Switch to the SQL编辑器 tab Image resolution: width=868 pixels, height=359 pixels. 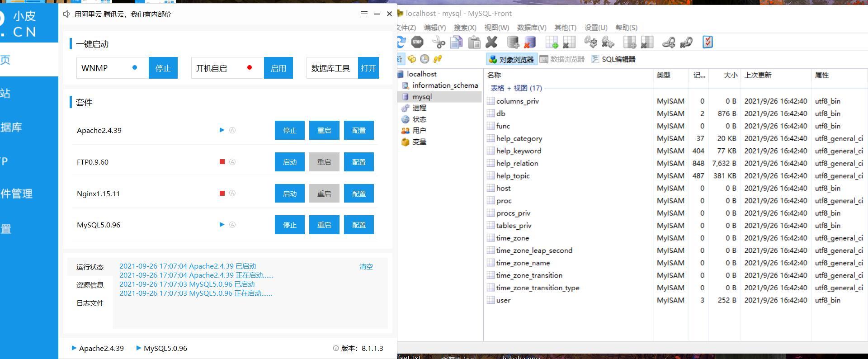point(613,59)
